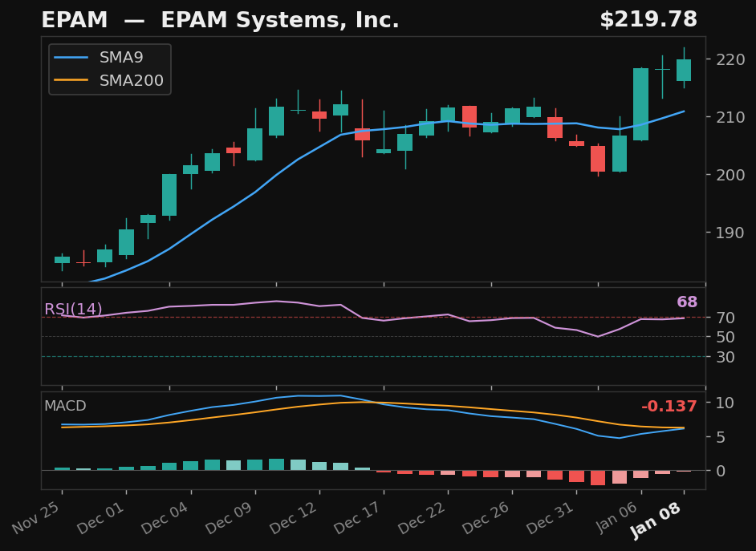Click the 200 price axis label
756x551 pixels.
[x=731, y=175]
